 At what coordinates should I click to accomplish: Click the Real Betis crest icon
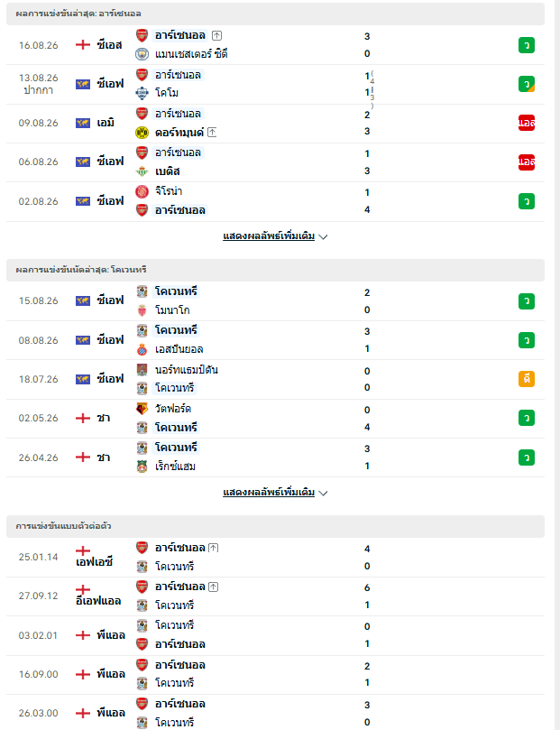click(142, 171)
